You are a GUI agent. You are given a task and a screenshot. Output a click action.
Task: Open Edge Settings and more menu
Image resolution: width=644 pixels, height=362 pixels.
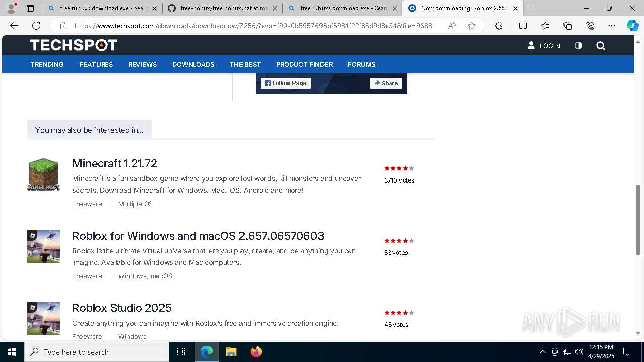tap(612, 26)
